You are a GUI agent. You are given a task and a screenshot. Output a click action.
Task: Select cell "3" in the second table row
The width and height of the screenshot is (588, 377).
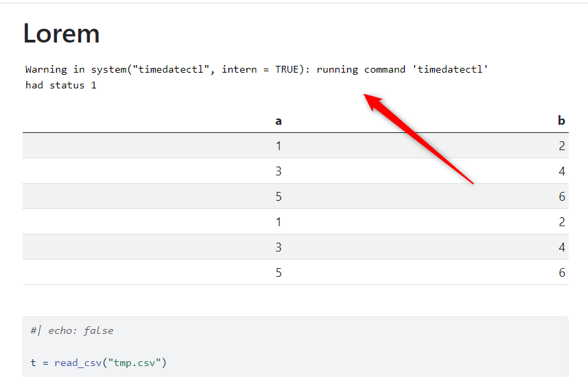tap(279, 171)
